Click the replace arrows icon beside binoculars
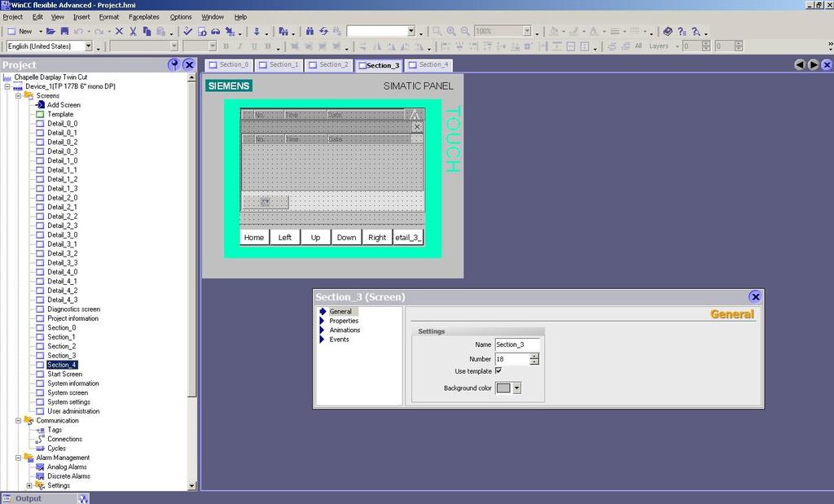Screen dimensions: 834x504 [323, 32]
